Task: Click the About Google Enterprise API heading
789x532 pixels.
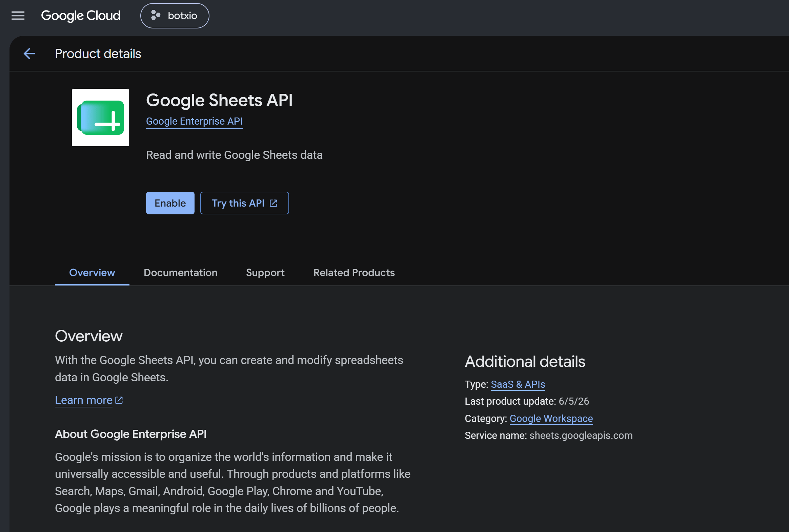Action: 131,434
